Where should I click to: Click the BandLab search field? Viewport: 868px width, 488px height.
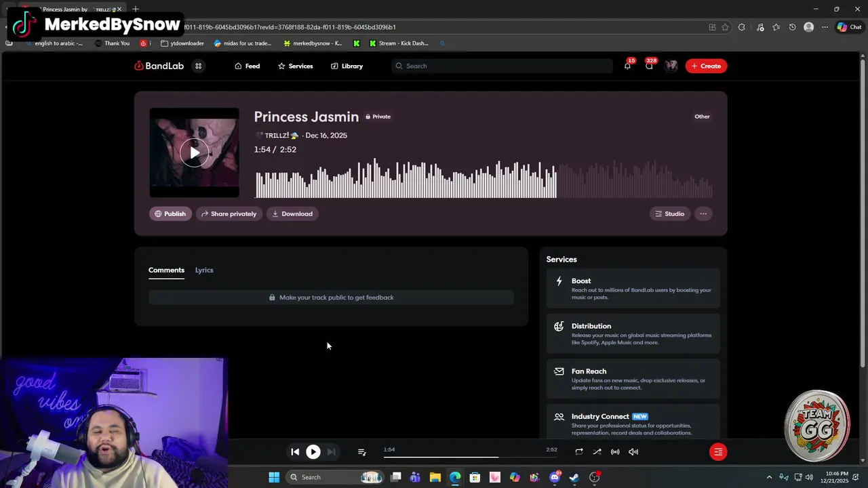[502, 66]
